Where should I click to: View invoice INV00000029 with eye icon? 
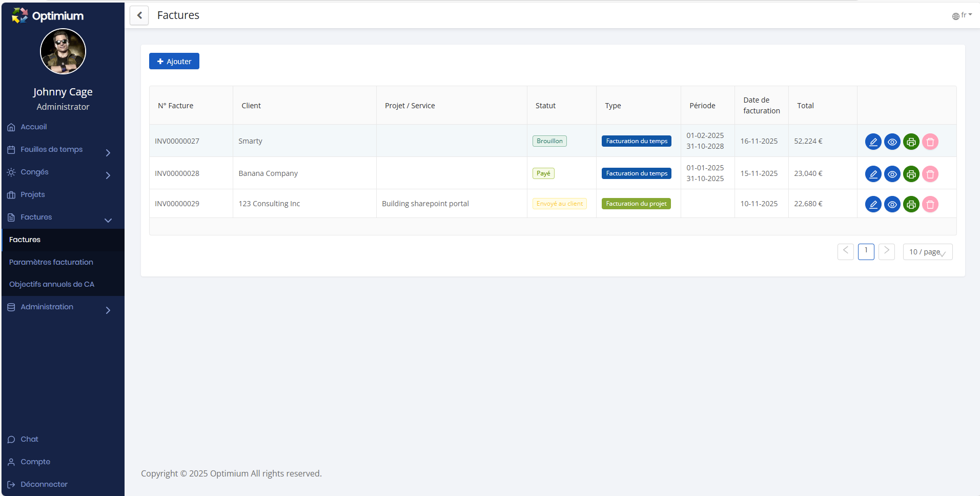892,204
